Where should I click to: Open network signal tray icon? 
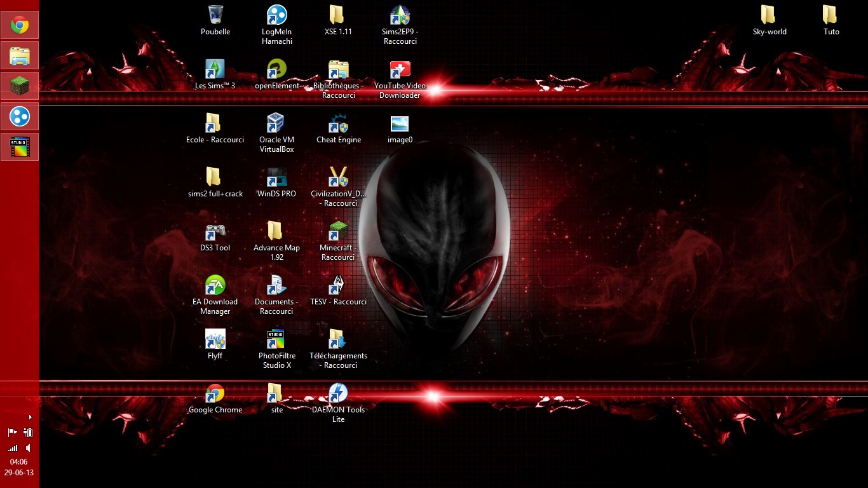[12, 448]
